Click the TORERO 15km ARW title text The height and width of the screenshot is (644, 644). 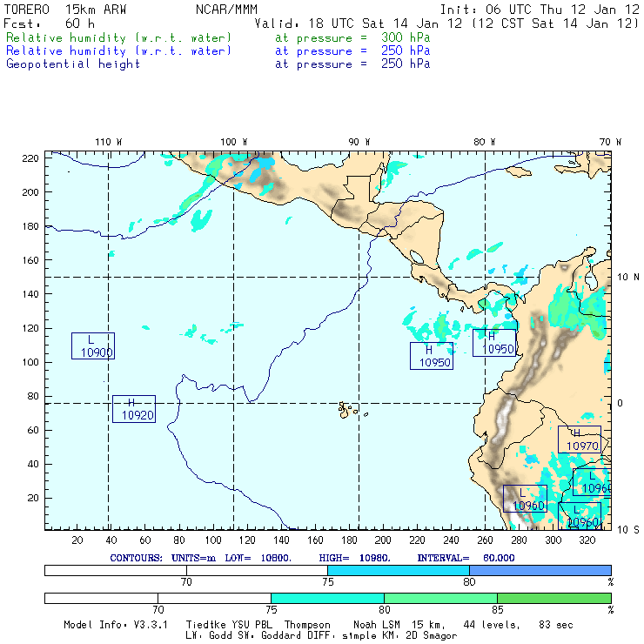(65, 10)
